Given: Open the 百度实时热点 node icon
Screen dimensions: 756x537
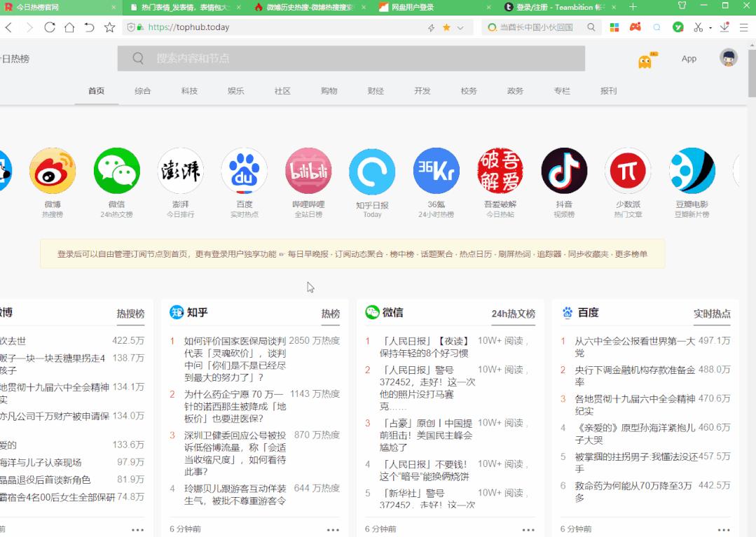Looking at the screenshot, I should (244, 170).
